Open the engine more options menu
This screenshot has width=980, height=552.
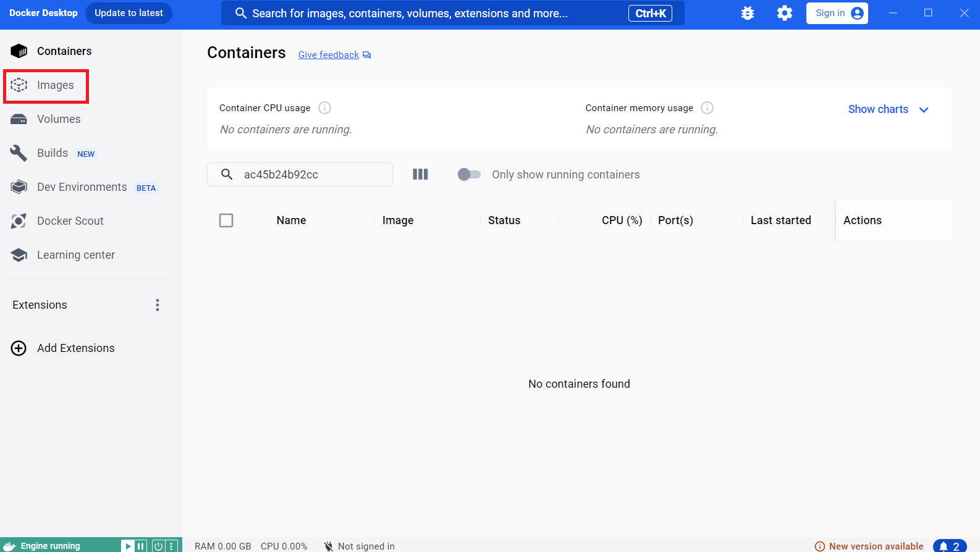click(x=172, y=546)
